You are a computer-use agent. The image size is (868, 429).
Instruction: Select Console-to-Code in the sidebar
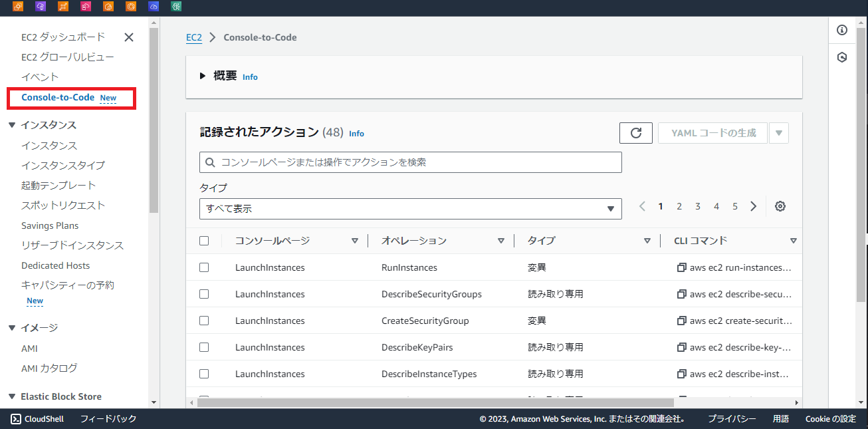[x=58, y=97]
